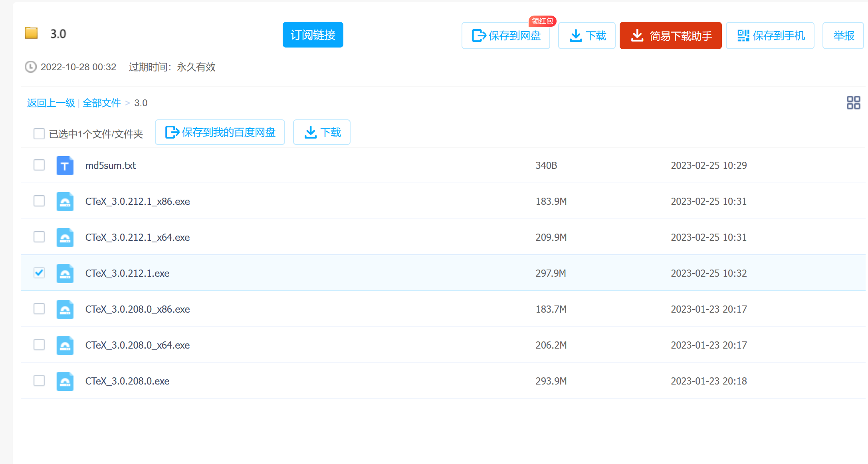Viewport: 868px width, 464px height.
Task: Click 保存到网盘 button in header
Action: pyautogui.click(x=506, y=36)
